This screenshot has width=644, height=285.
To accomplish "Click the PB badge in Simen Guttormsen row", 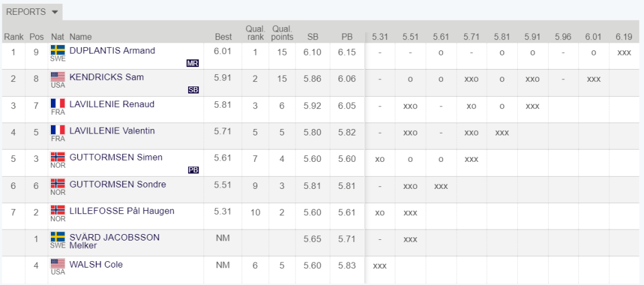I will click(x=193, y=170).
